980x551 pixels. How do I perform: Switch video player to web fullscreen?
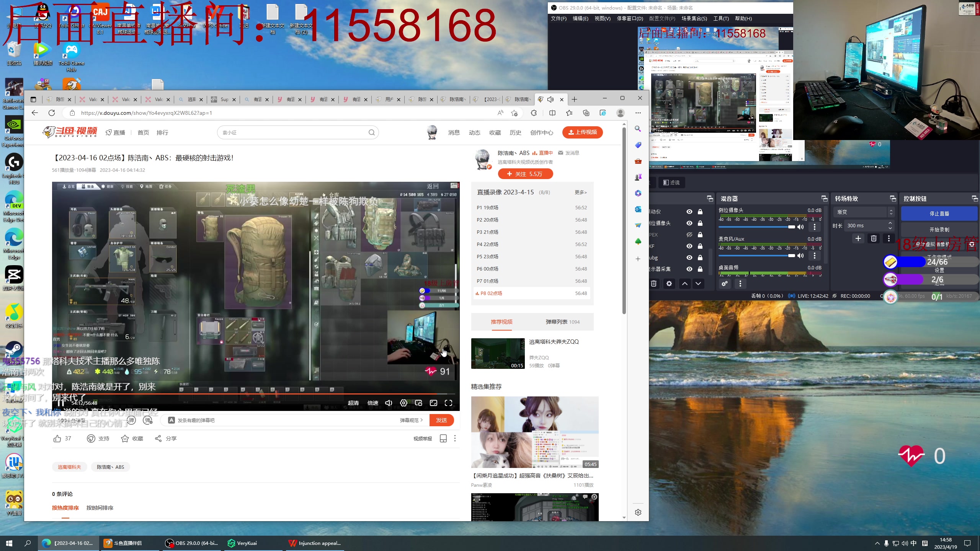point(433,403)
